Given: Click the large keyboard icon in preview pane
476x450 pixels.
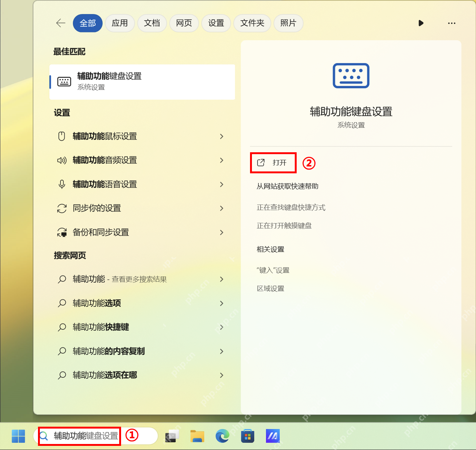Looking at the screenshot, I should pyautogui.click(x=351, y=76).
